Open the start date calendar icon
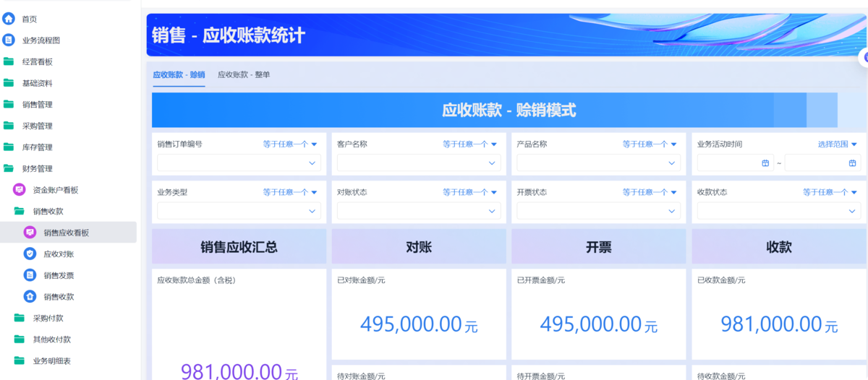Viewport: 868px width, 380px height. 765,163
